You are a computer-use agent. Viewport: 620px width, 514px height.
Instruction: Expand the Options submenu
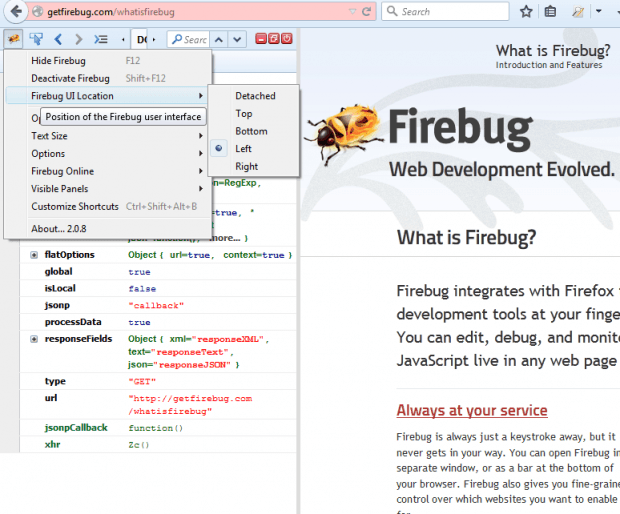click(x=108, y=153)
